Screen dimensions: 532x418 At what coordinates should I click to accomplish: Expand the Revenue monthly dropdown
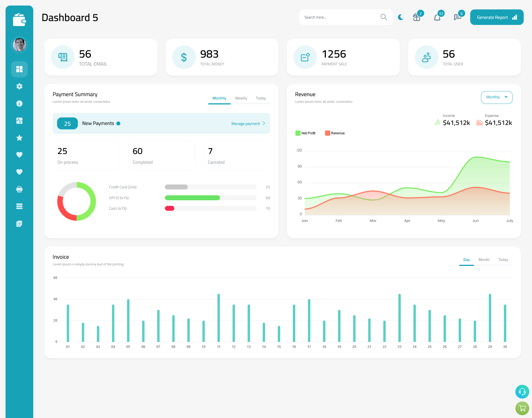pyautogui.click(x=496, y=97)
